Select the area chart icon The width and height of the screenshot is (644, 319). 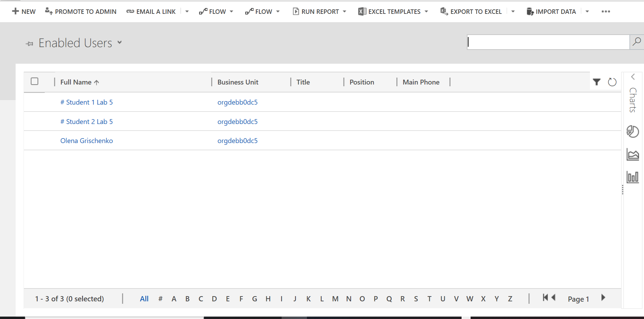(633, 154)
